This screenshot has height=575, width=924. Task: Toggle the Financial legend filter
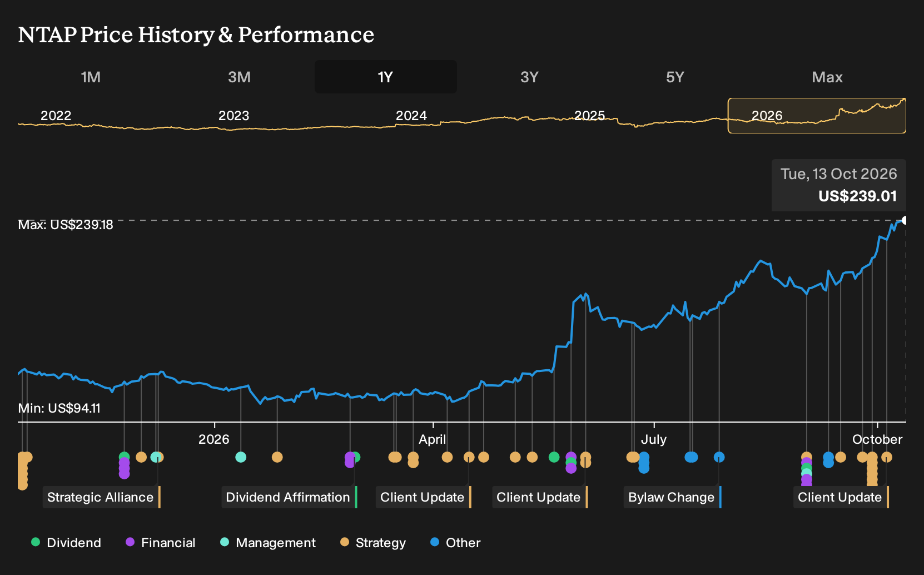pos(161,543)
